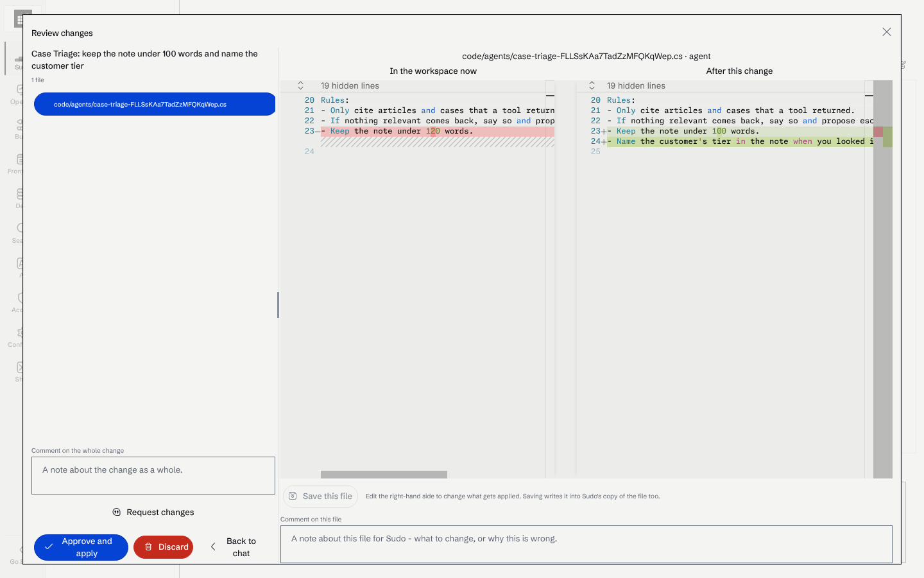Click Save this file button
This screenshot has height=578, width=924.
pos(320,496)
